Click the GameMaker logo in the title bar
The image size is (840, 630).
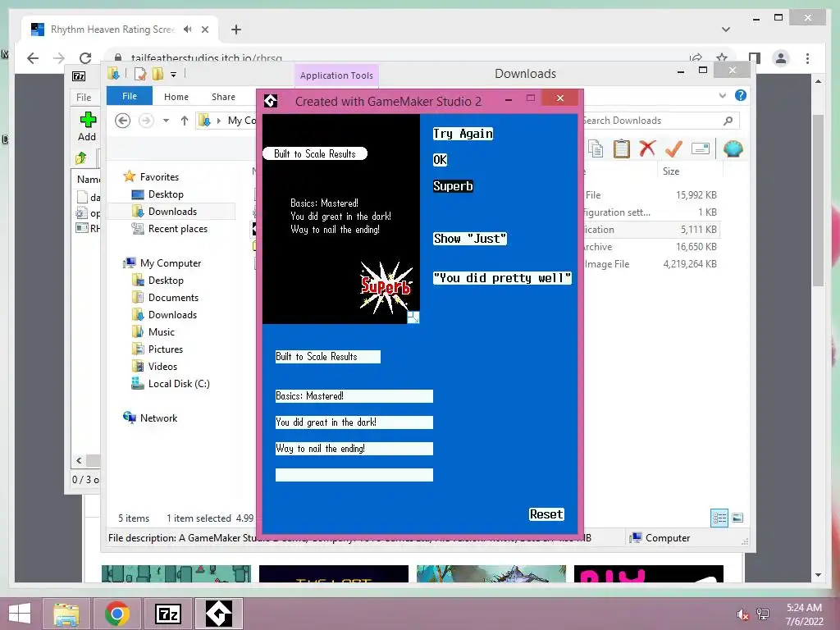(271, 101)
